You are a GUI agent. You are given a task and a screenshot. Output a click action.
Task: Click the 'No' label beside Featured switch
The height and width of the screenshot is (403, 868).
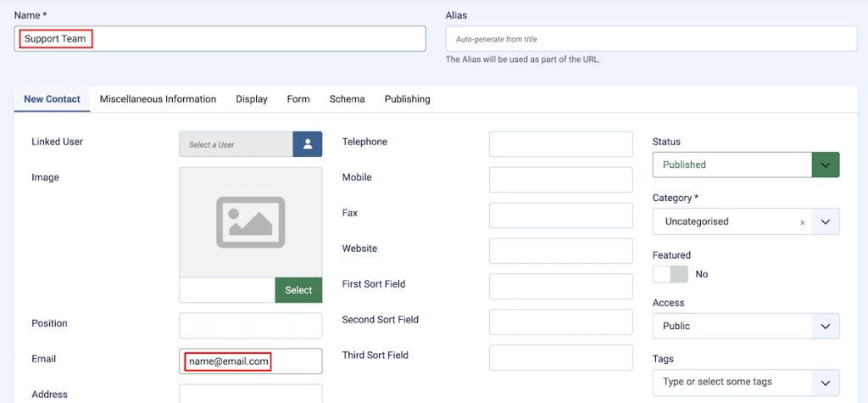coord(701,274)
